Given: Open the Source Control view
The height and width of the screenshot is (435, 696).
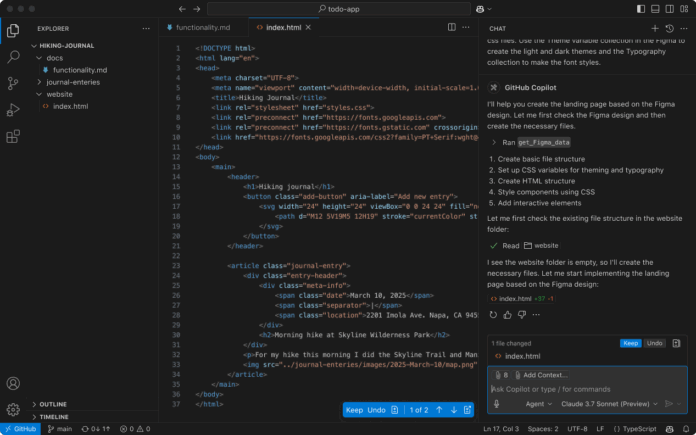Looking at the screenshot, I should (x=13, y=84).
